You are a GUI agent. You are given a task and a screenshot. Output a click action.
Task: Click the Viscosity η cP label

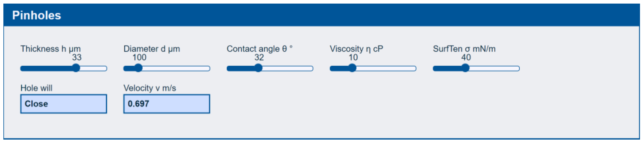pos(356,49)
